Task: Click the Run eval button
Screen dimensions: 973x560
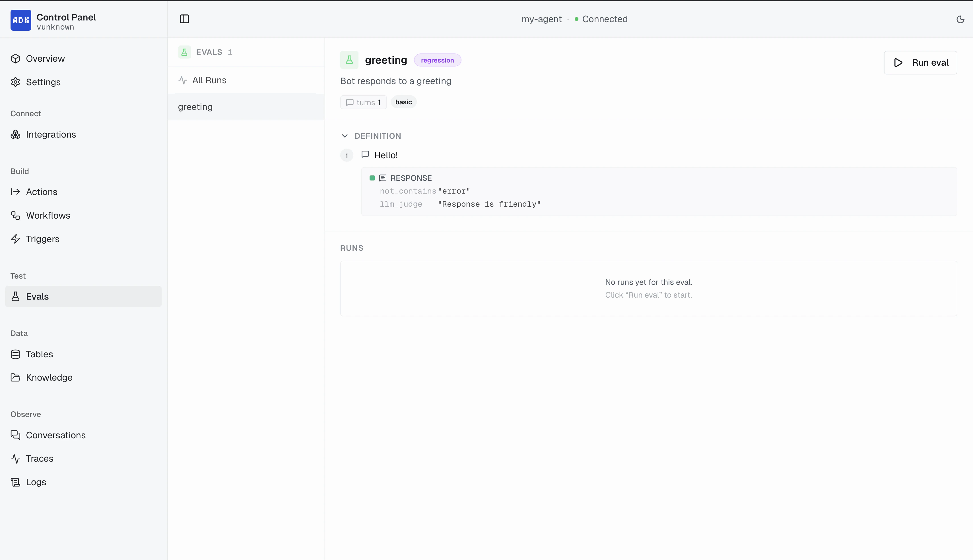Action: (x=920, y=62)
